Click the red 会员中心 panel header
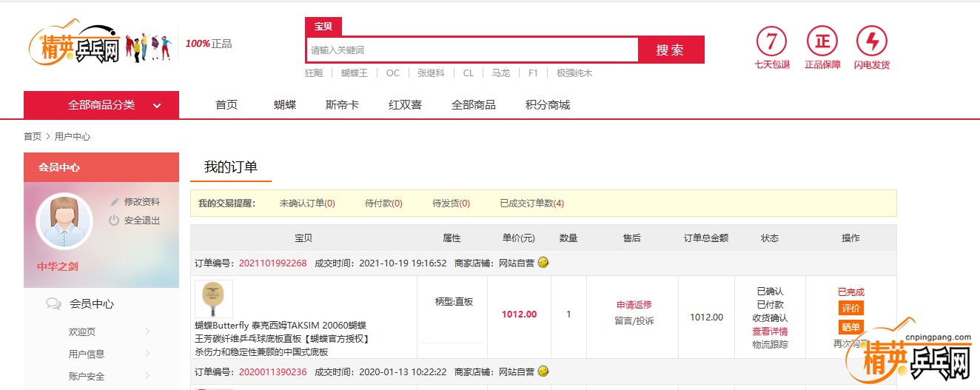This screenshot has height=390, width=980. [101, 167]
